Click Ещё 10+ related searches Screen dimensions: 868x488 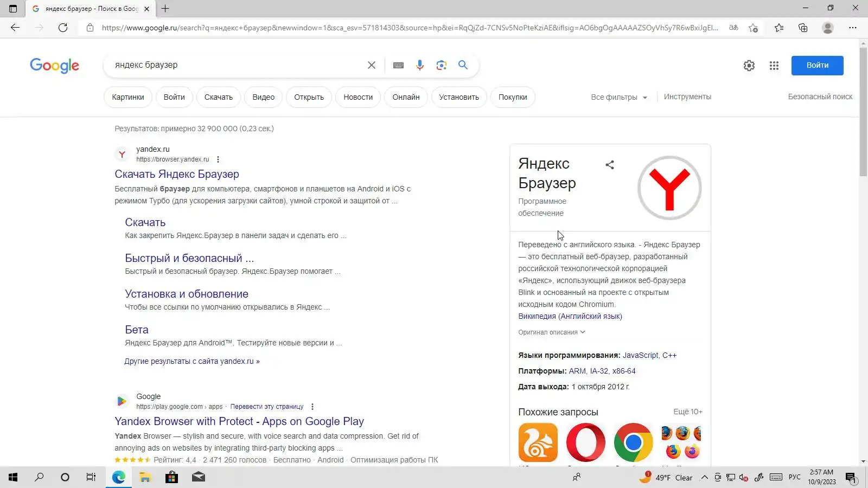click(688, 412)
